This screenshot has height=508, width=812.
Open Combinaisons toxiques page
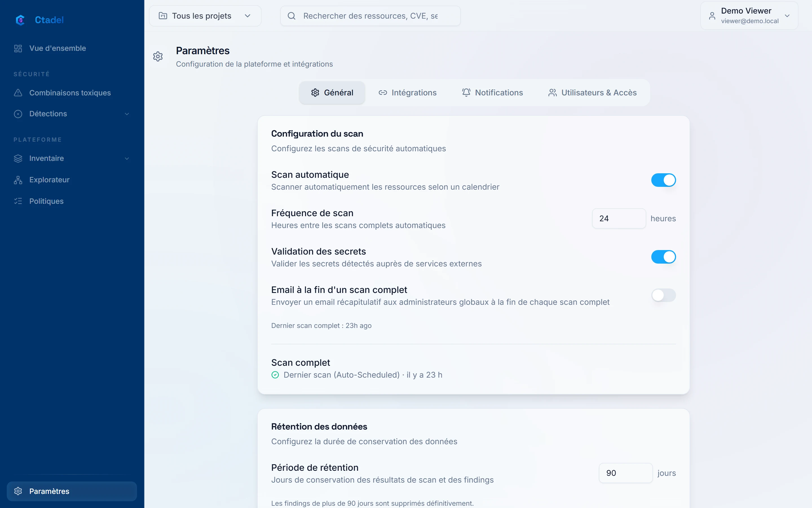point(72,93)
